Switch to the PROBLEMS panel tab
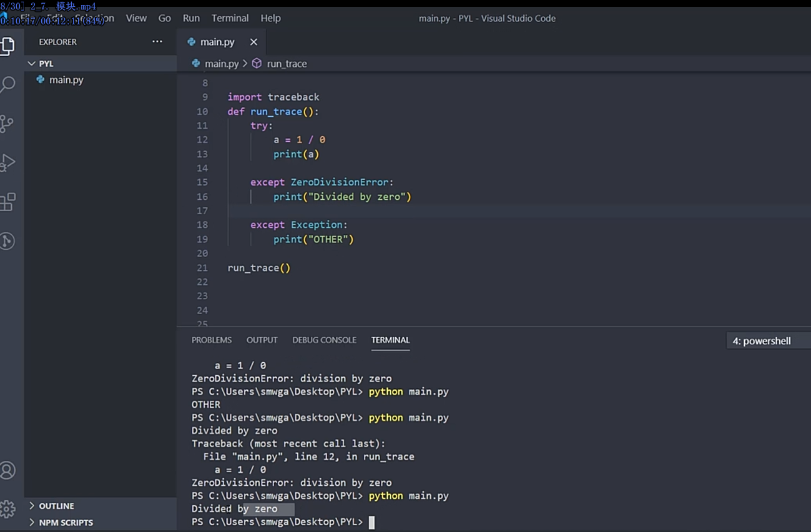Image resolution: width=811 pixels, height=532 pixels. (x=211, y=340)
